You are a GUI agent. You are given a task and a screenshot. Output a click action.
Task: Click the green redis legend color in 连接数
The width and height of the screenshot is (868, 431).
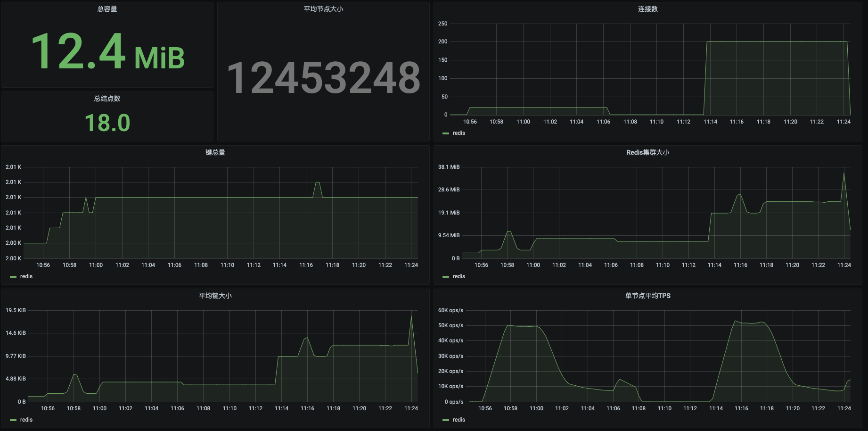pyautogui.click(x=446, y=133)
